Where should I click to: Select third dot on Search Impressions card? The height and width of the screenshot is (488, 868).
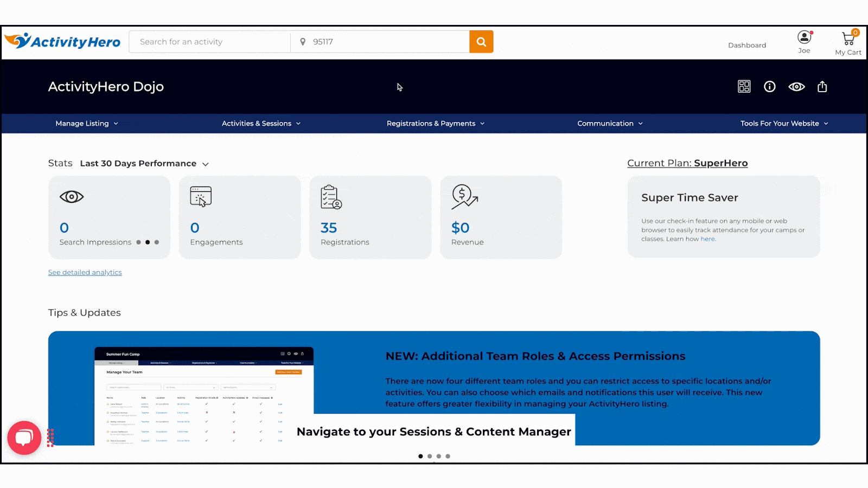click(x=157, y=242)
